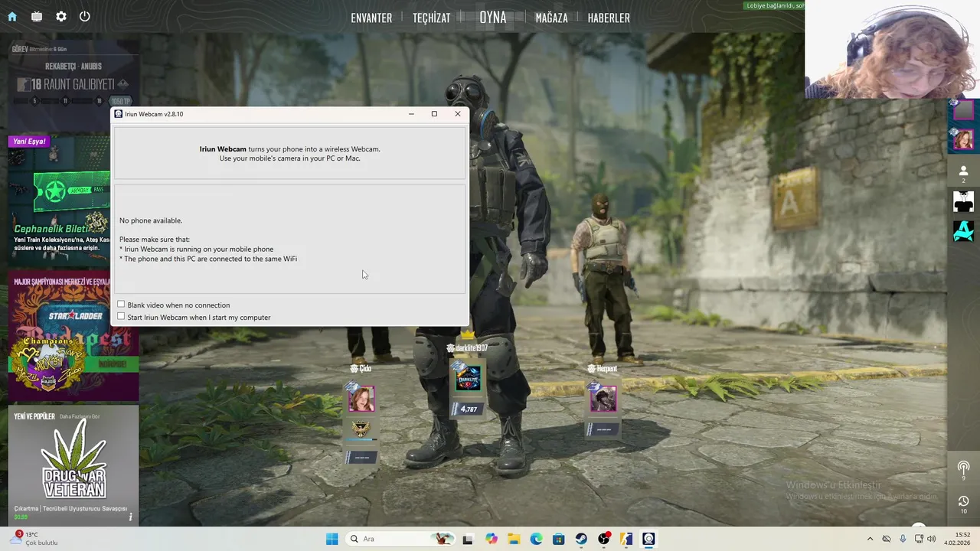
Task: Click the no-internet tray icon
Action: pyautogui.click(x=887, y=539)
